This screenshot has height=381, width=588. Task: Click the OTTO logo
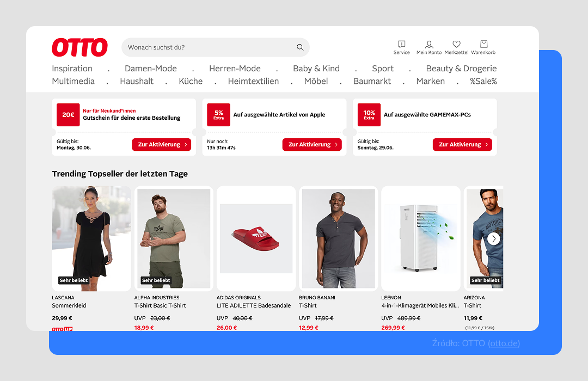(x=79, y=47)
